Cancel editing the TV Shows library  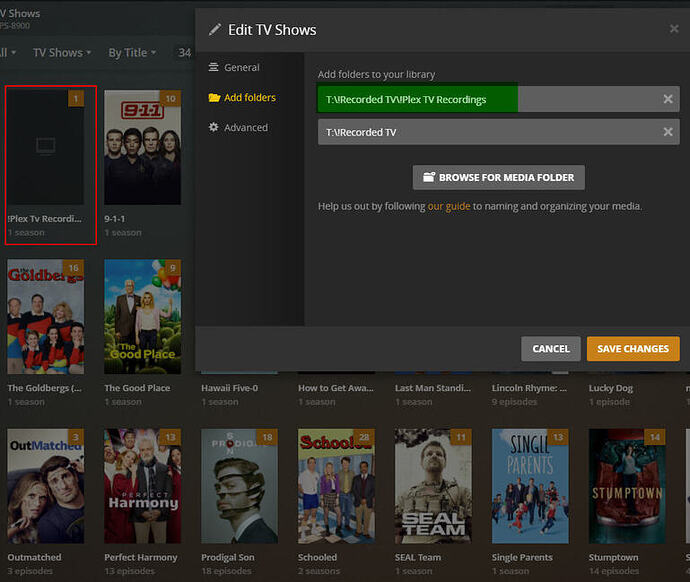[551, 349]
